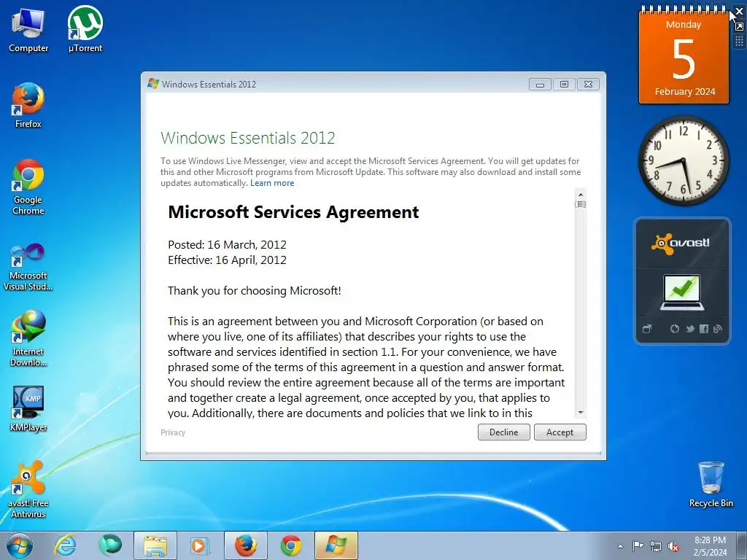Open the Recycle Bin
Image resolution: width=747 pixels, height=560 pixels.
pyautogui.click(x=711, y=484)
